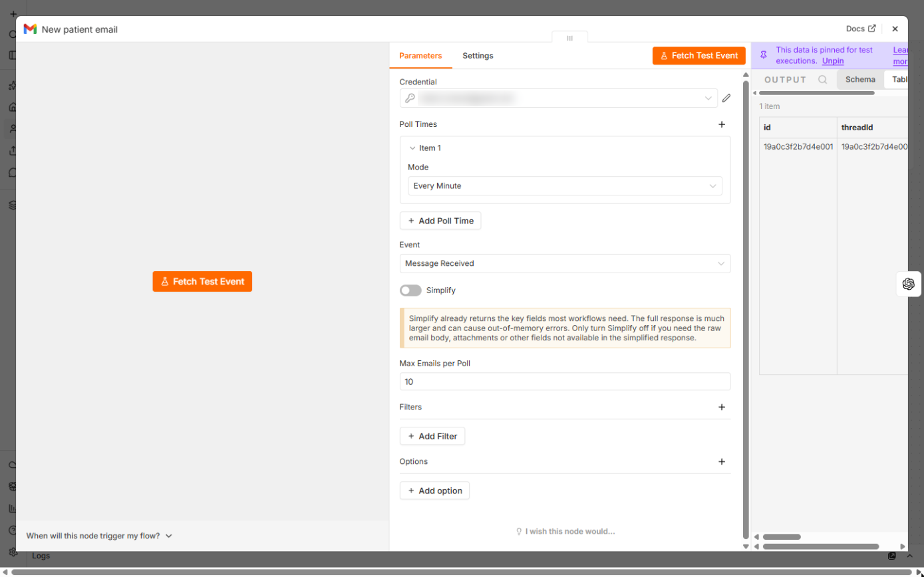Click the plus icon atop the background sidebar
This screenshot has width=924, height=577.
point(13,13)
